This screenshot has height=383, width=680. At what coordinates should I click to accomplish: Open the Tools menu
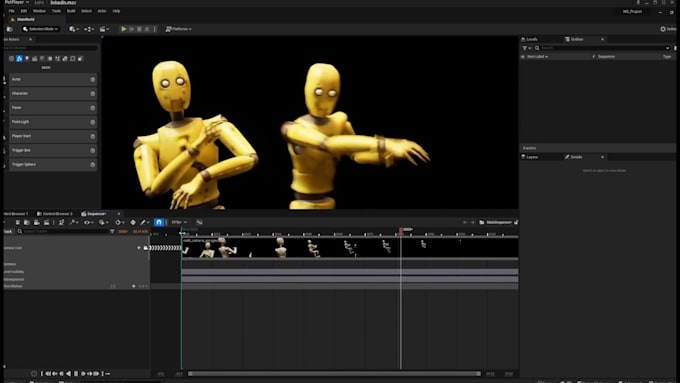56,11
